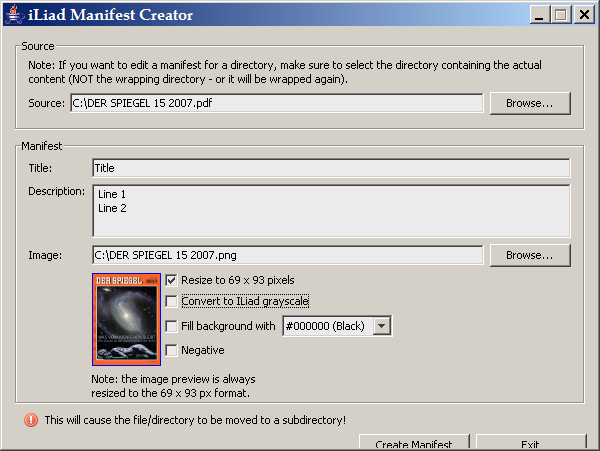
Task: Click the 'Line 2' text in Description
Action: pyautogui.click(x=112, y=208)
